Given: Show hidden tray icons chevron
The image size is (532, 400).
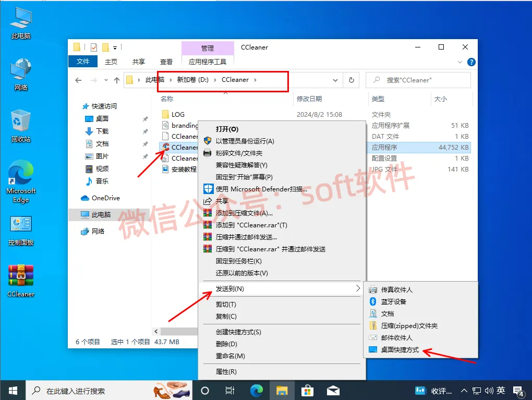Looking at the screenshot, I should [x=464, y=391].
